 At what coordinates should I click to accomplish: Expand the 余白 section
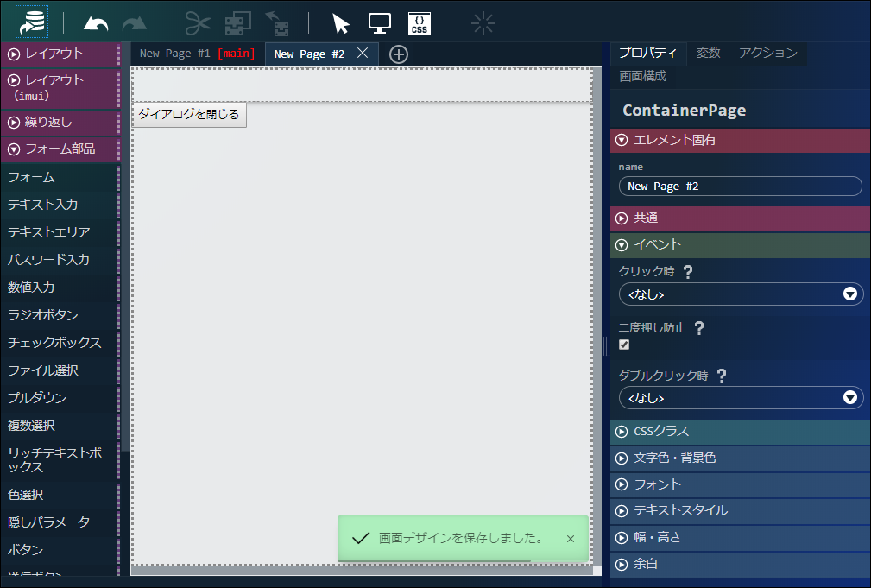[x=740, y=564]
